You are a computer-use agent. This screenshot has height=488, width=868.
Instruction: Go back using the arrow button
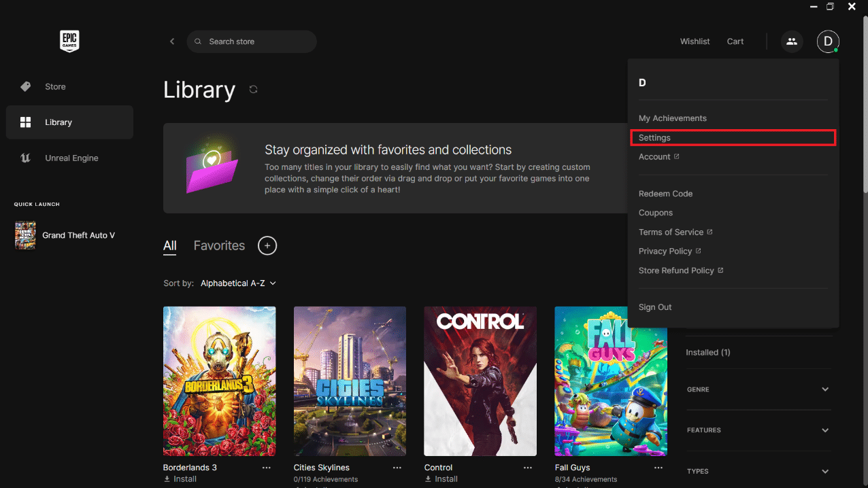tap(172, 41)
